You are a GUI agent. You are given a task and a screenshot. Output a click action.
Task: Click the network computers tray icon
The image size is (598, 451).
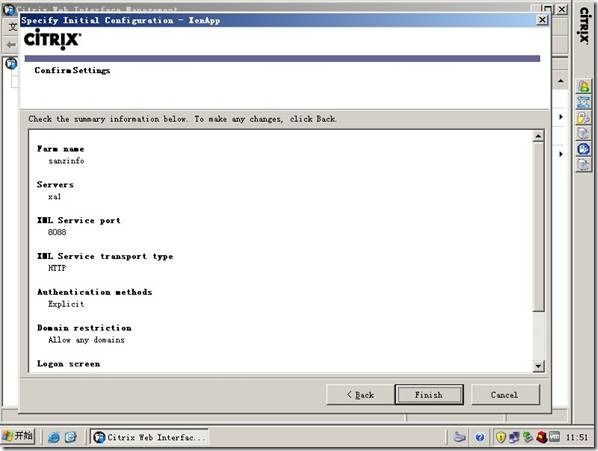514,437
